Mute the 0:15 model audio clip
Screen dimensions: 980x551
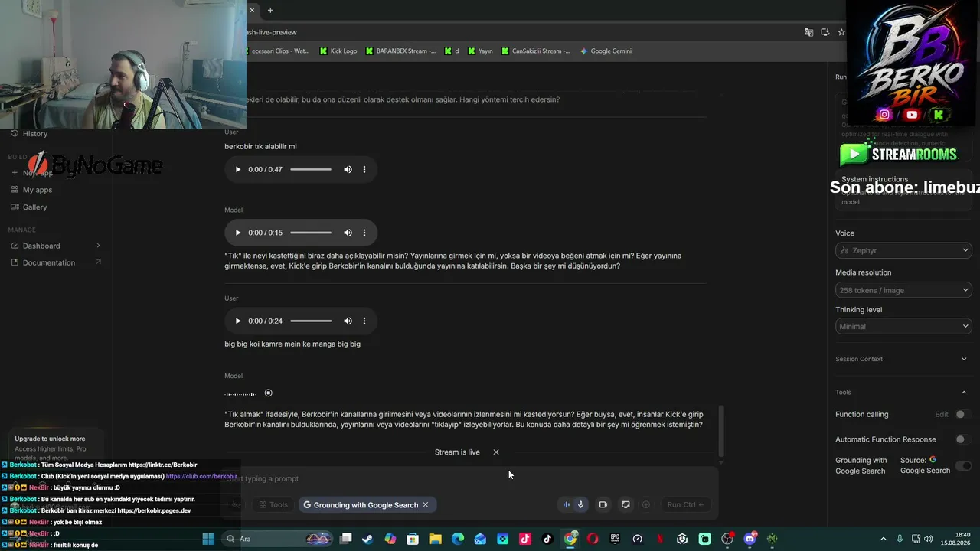click(348, 233)
